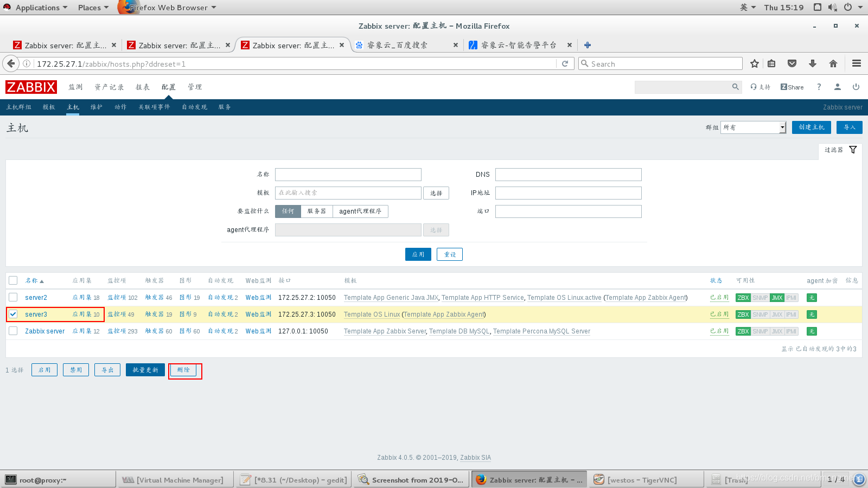The width and height of the screenshot is (868, 488).
Task: Click into the DNS filter input field
Action: pyautogui.click(x=569, y=175)
